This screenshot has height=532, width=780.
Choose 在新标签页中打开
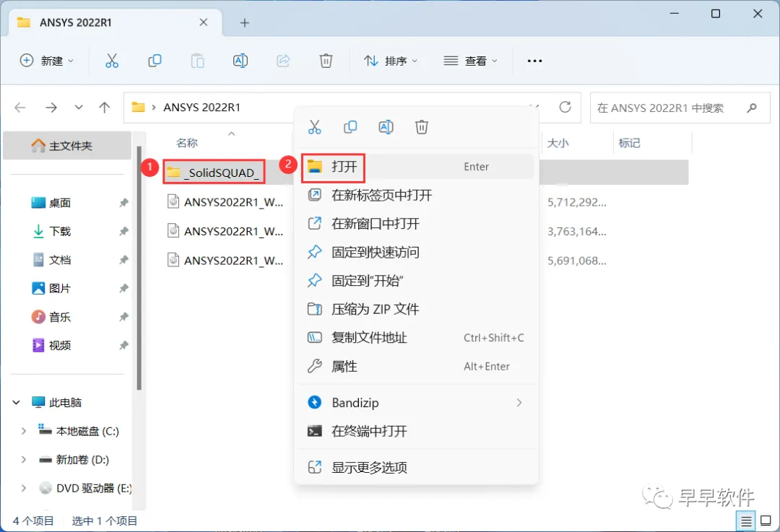coord(417,195)
